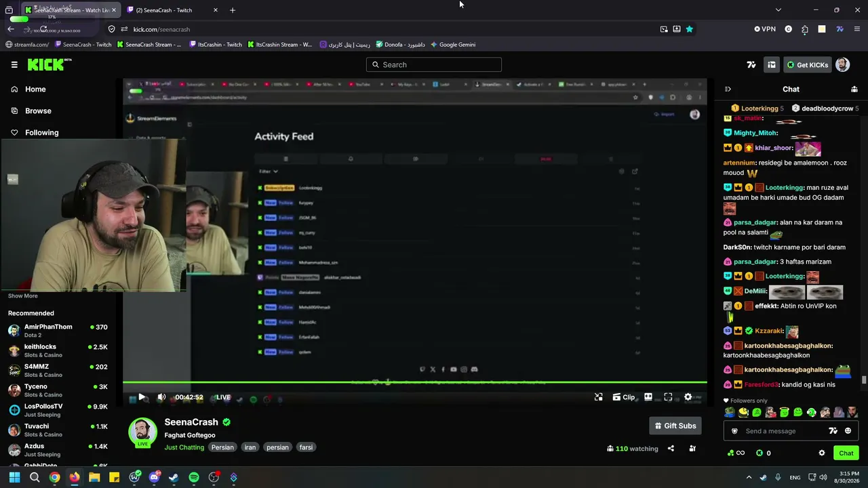Open Browse in sidebar

click(38, 111)
